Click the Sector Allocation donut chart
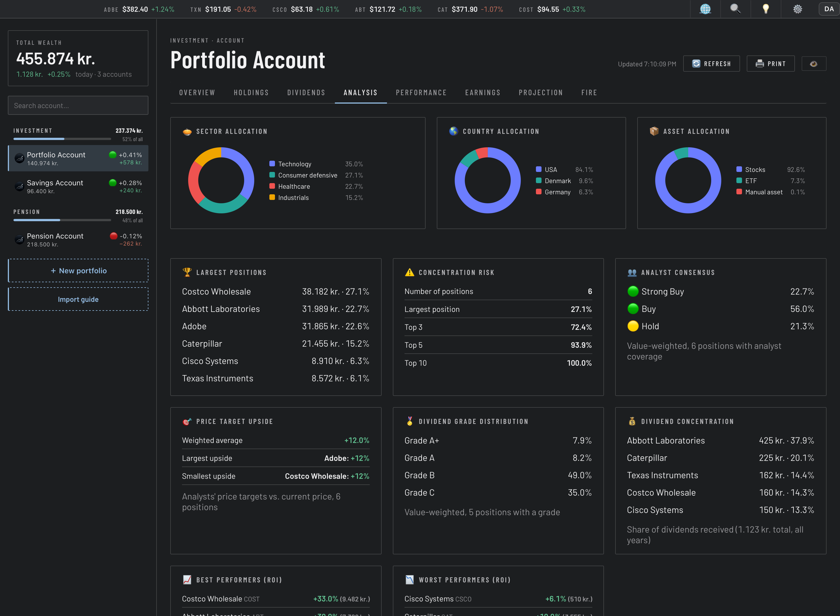 [x=221, y=181]
